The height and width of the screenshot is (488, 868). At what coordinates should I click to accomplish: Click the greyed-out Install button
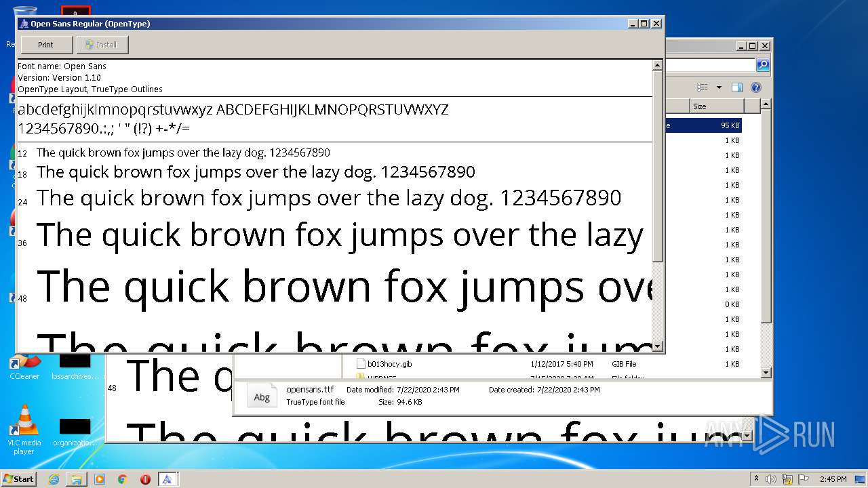tap(102, 45)
